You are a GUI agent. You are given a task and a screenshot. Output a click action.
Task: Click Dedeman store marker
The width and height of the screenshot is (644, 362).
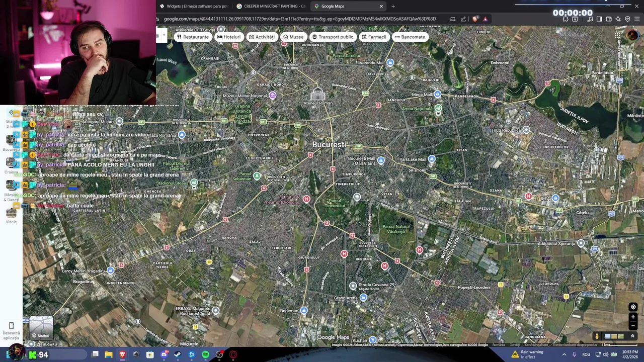coord(304,311)
